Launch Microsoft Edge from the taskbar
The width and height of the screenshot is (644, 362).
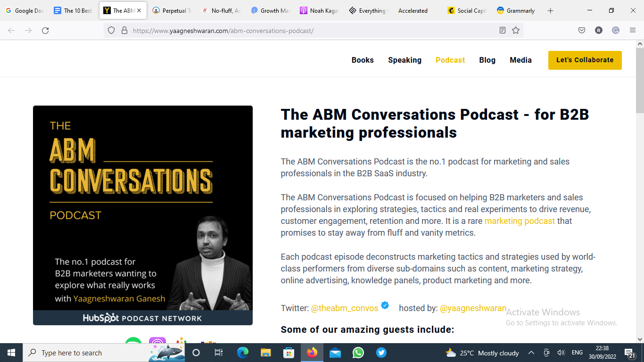(243, 353)
